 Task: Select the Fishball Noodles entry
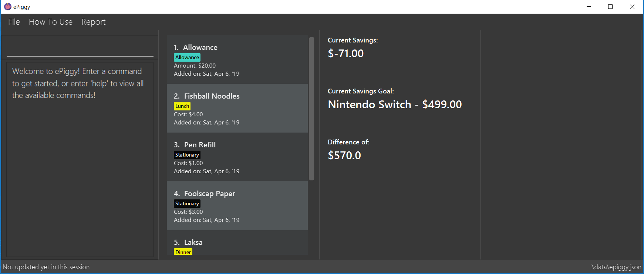[x=237, y=108]
